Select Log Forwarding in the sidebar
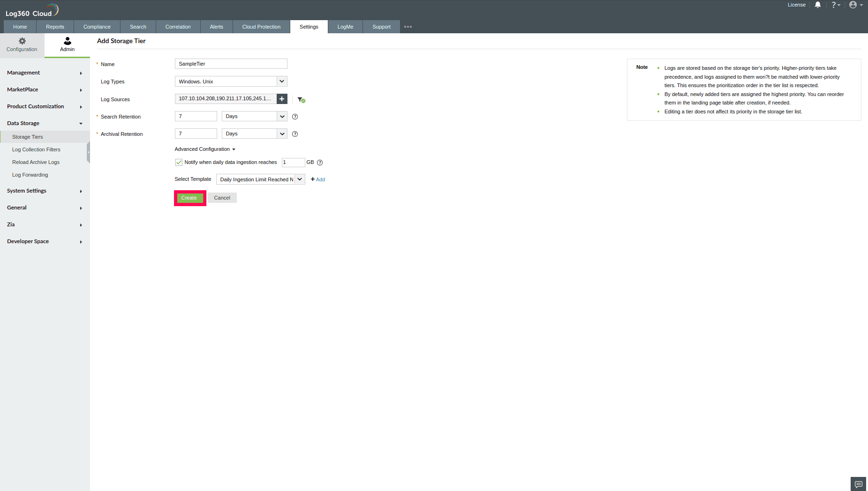 pyautogui.click(x=30, y=175)
